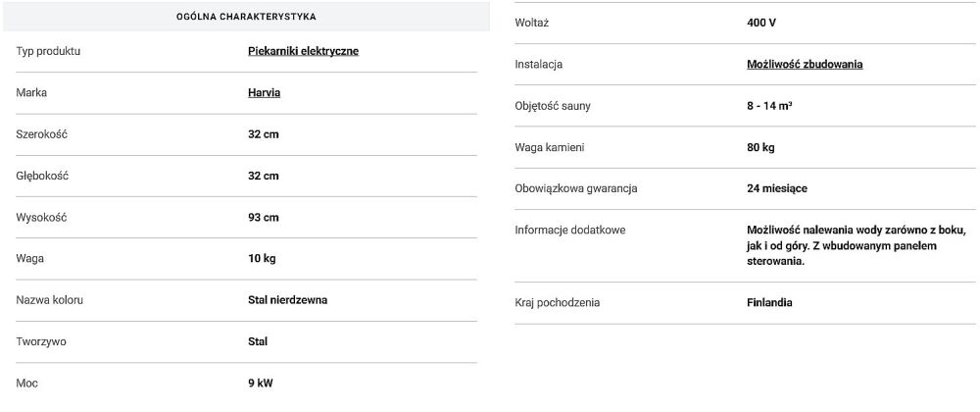The width and height of the screenshot is (980, 412).
Task: Click the Głębokość row label
Action: (43, 176)
